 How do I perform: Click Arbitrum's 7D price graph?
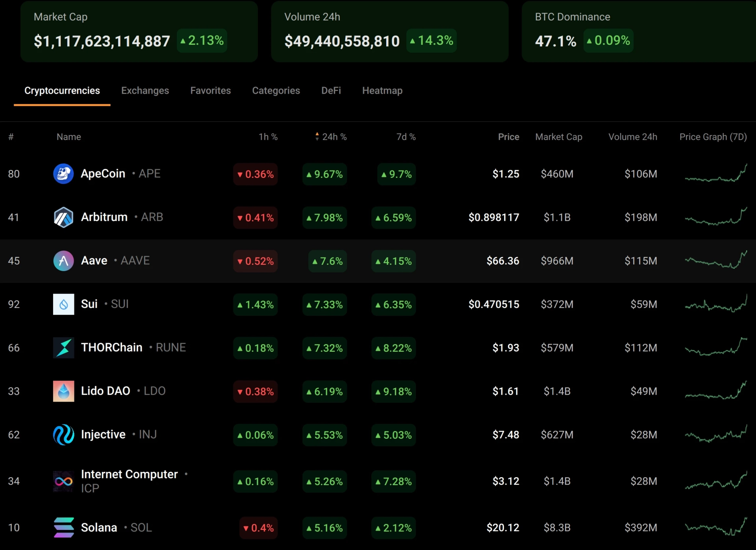[716, 217]
